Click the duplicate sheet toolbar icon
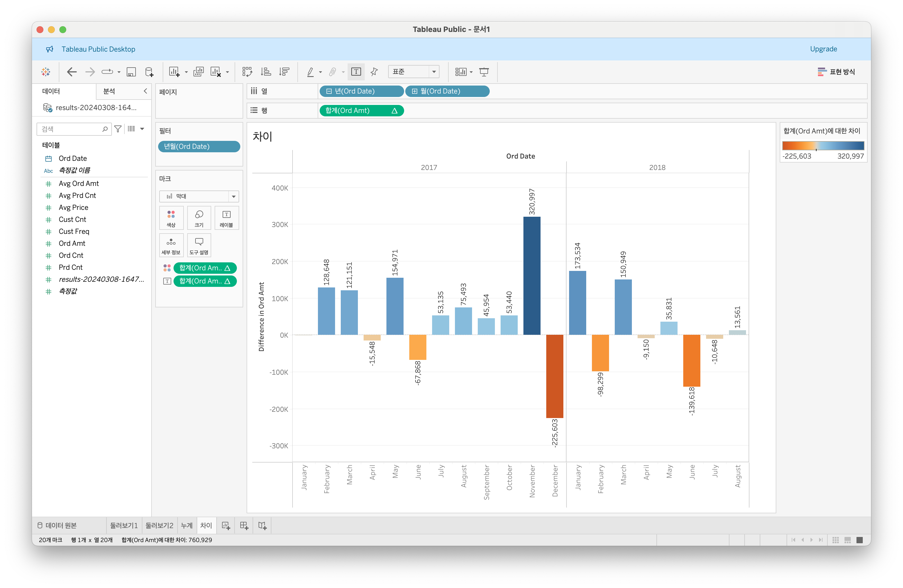The width and height of the screenshot is (903, 588). pyautogui.click(x=198, y=72)
